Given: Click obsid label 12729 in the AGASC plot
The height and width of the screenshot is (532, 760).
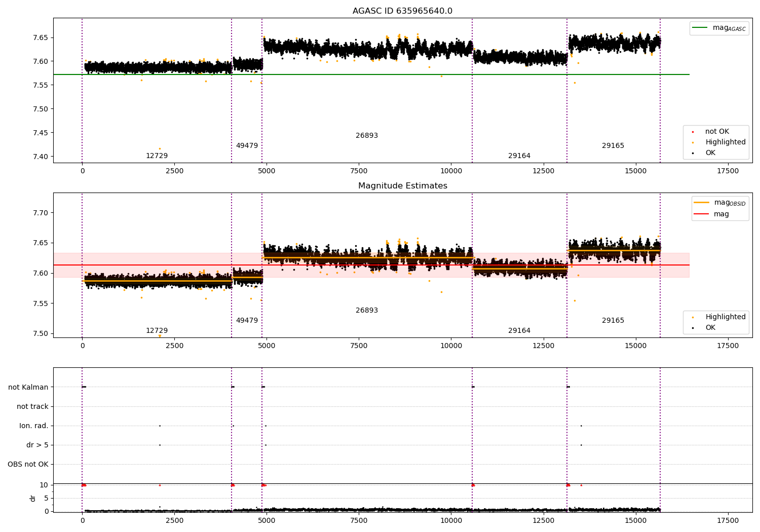Looking at the screenshot, I should pos(157,156).
